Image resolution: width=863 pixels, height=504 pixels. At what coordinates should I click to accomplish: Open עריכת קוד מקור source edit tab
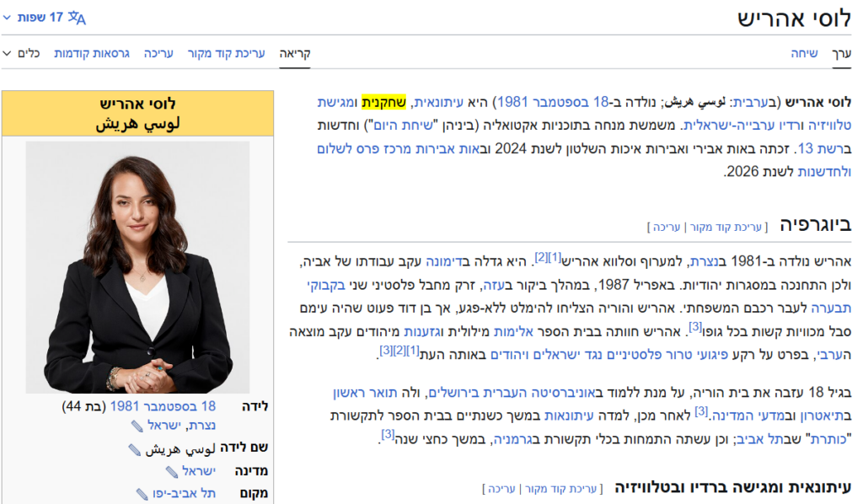click(x=226, y=53)
